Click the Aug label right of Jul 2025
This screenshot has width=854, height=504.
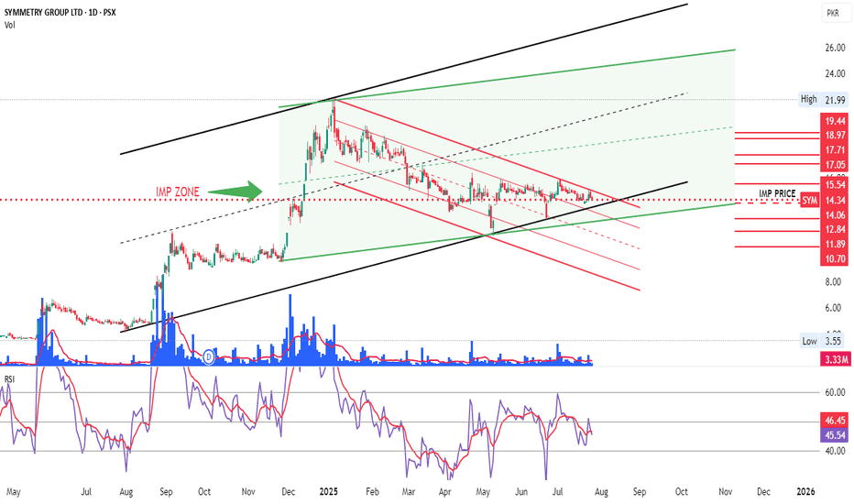click(601, 491)
